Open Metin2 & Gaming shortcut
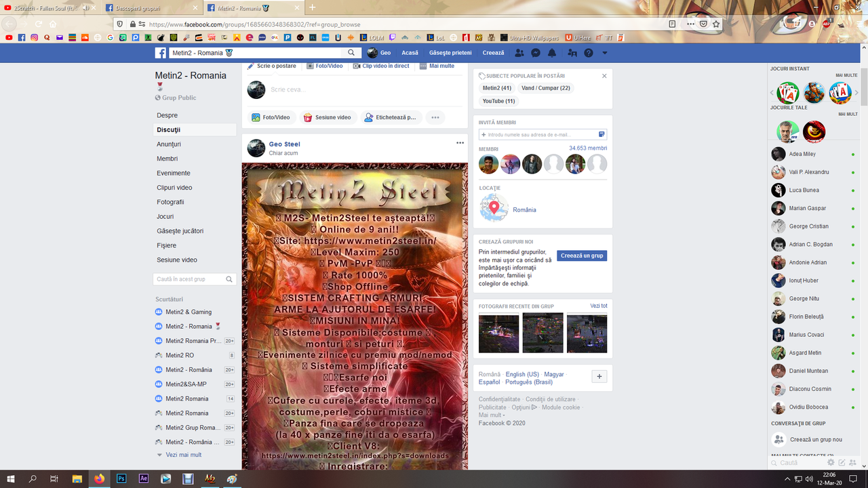The width and height of the screenshot is (868, 488). click(x=189, y=312)
